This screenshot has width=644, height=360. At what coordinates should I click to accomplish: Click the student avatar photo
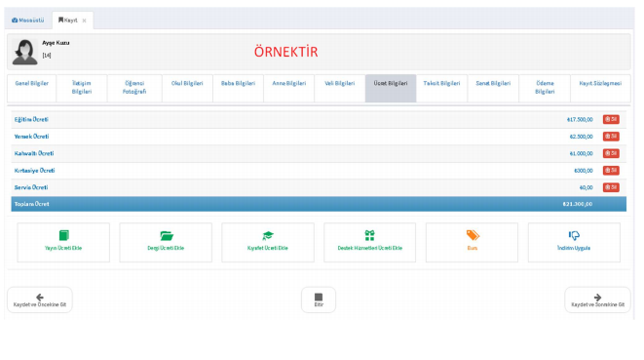[x=25, y=52]
